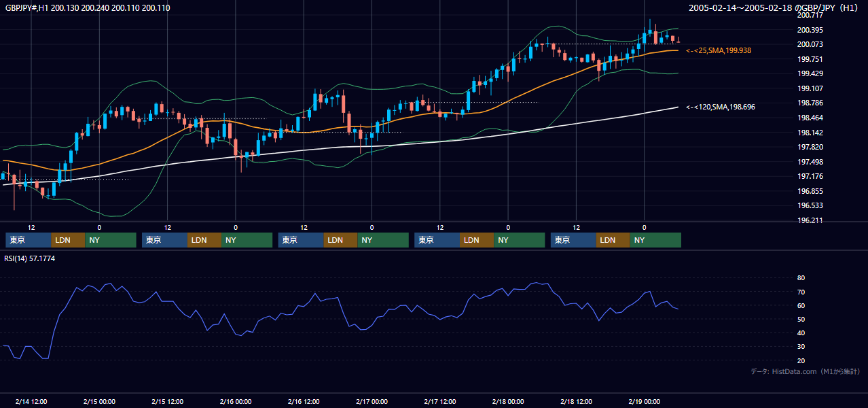The height and width of the screenshot is (408, 868).
Task: Select RSI scale value 30
Action: click(x=801, y=346)
